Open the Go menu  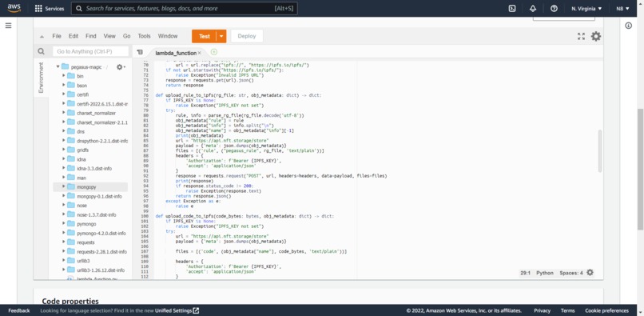(127, 36)
